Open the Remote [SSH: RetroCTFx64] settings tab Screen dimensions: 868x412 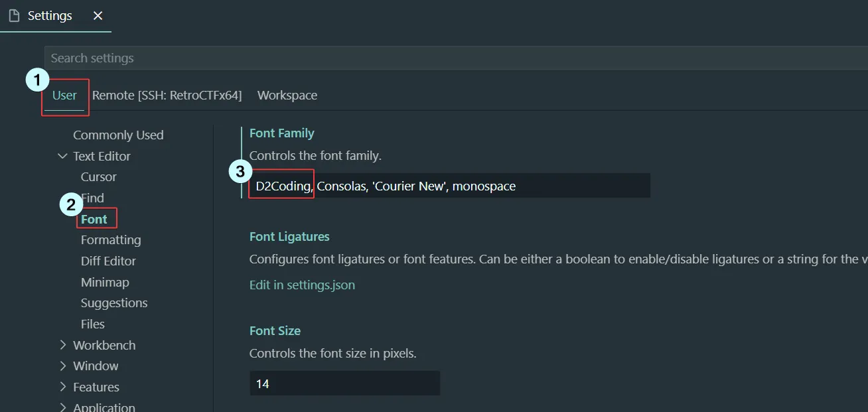coord(167,96)
